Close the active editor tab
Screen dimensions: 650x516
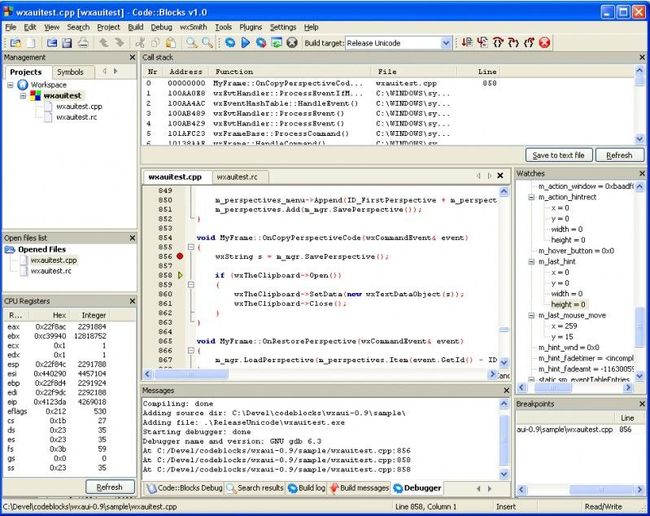(500, 176)
